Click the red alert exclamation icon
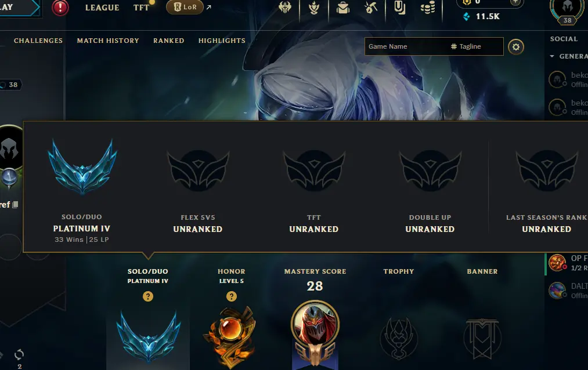This screenshot has height=370, width=588. pos(60,8)
